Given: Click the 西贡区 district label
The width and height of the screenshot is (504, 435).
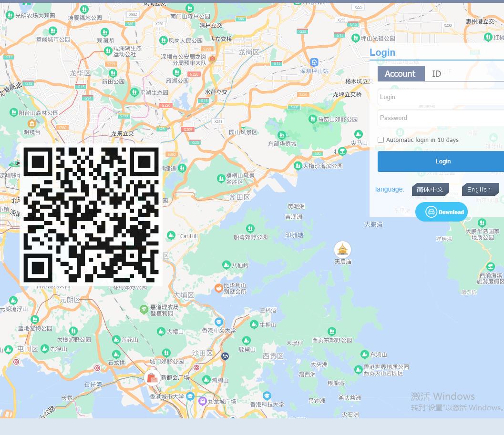Looking at the screenshot, I should click(x=273, y=355).
